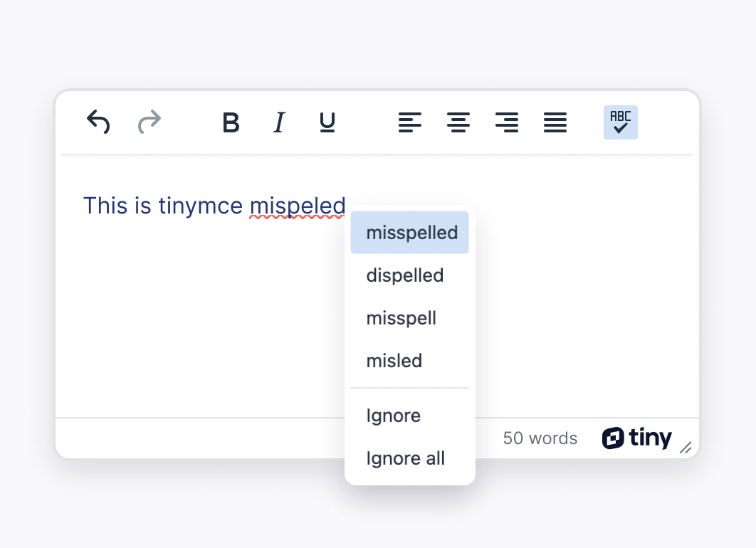Select the Align left icon
This screenshot has height=548, width=756.
click(410, 122)
